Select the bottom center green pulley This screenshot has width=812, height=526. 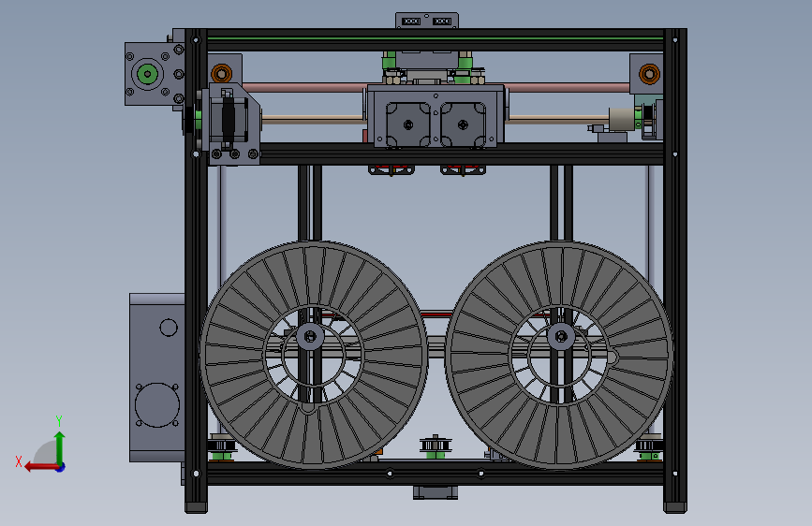pyautogui.click(x=435, y=446)
